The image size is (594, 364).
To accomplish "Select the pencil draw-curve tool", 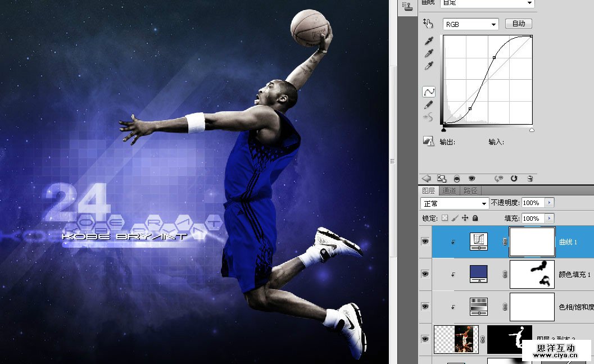I will point(429,104).
